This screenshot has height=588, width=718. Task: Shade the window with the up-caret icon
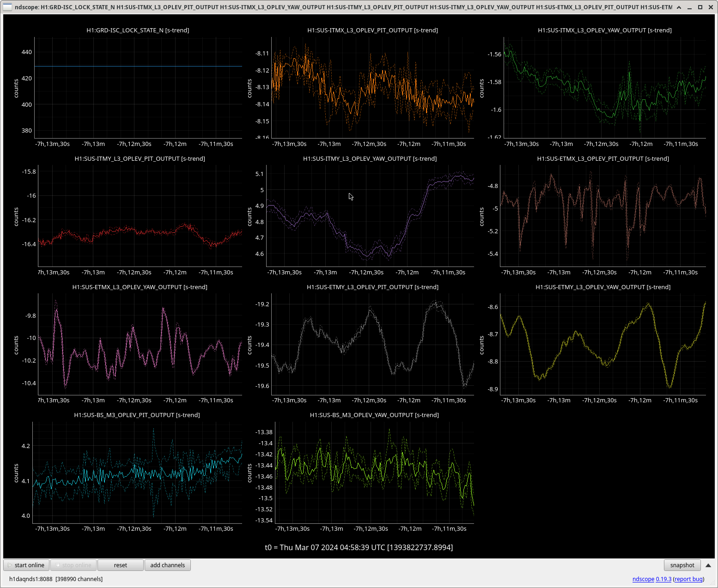(x=679, y=7)
